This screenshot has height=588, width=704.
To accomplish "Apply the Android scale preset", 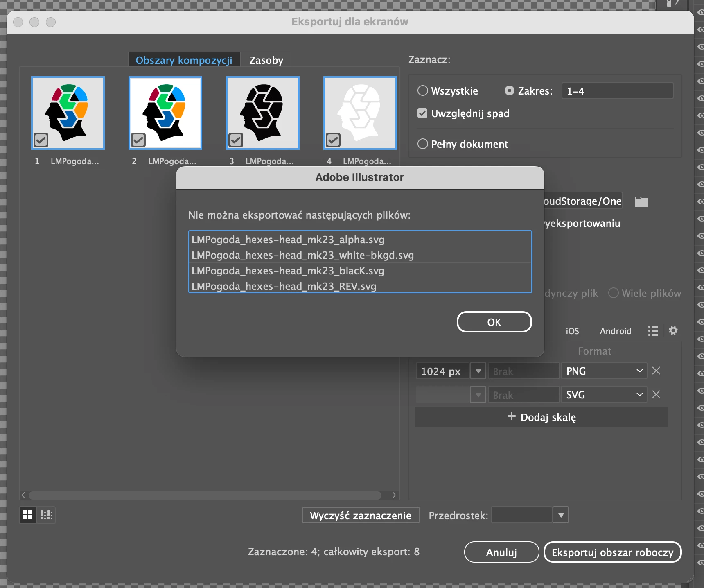I will 616,331.
